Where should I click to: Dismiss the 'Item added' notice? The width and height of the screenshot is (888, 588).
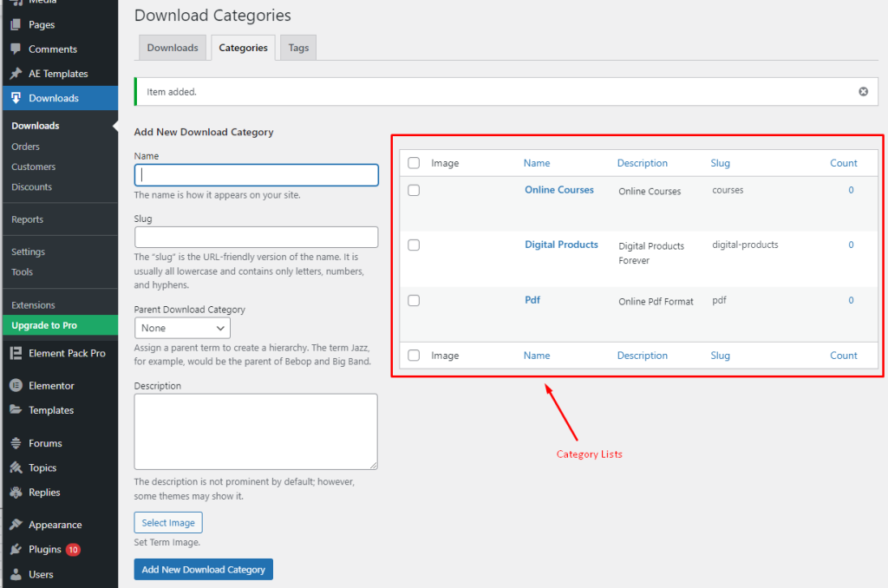click(863, 91)
